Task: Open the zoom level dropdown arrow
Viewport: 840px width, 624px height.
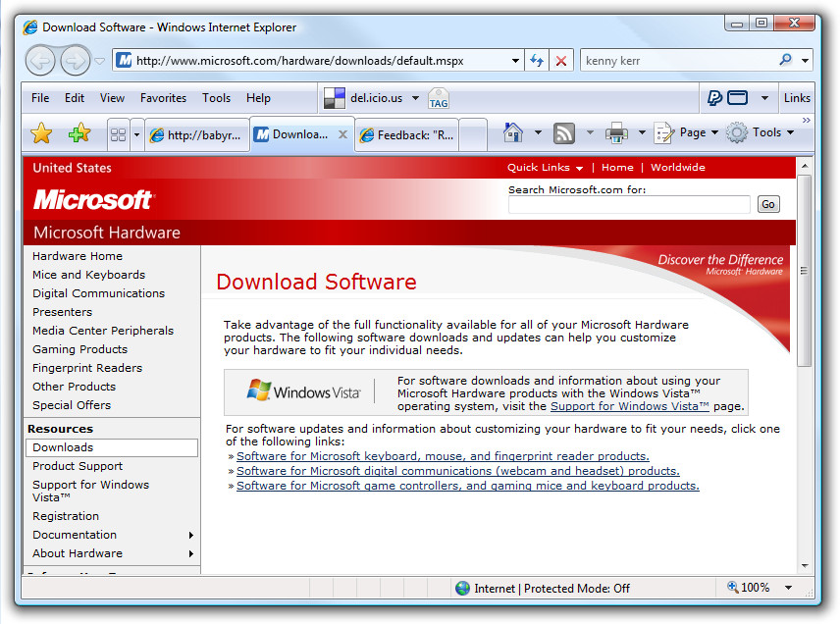Action: click(788, 588)
